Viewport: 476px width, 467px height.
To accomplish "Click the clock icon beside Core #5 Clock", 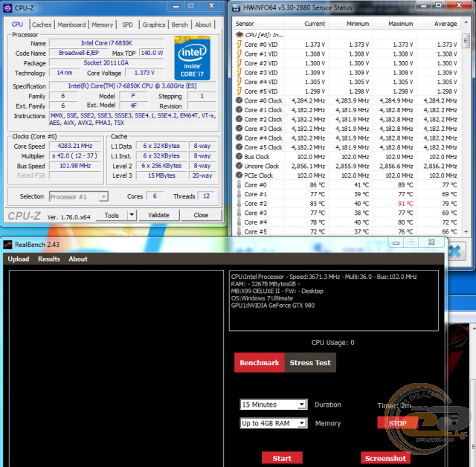I will click(239, 147).
